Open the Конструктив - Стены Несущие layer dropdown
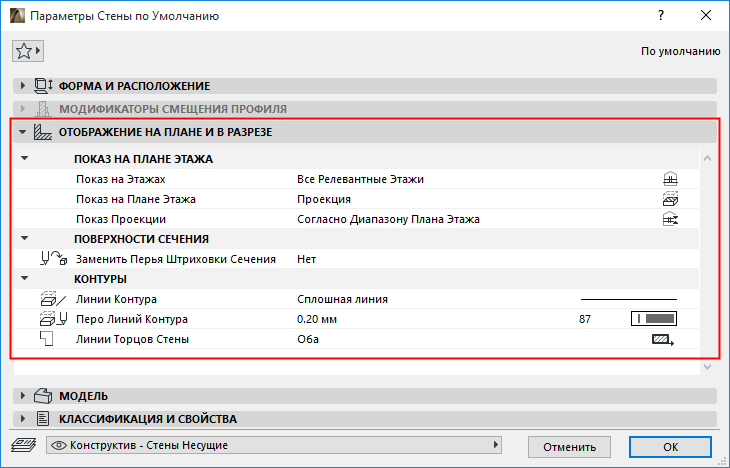 click(277, 445)
